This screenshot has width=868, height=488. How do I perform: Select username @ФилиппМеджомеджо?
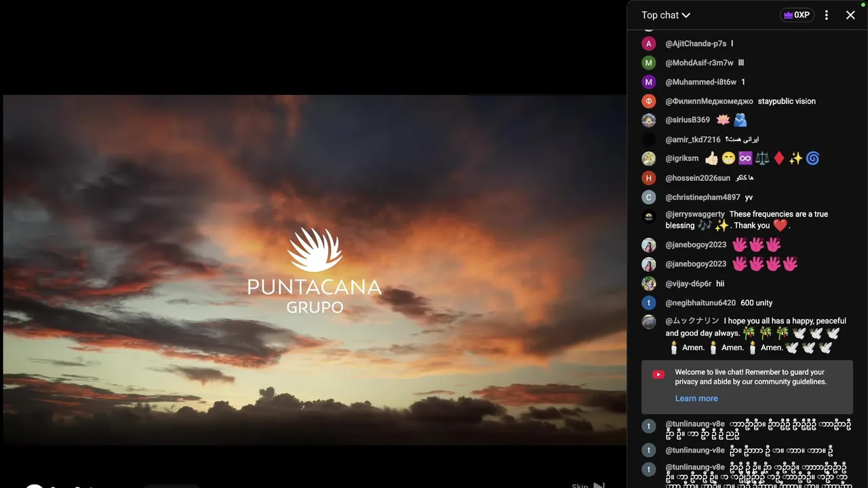pos(709,101)
